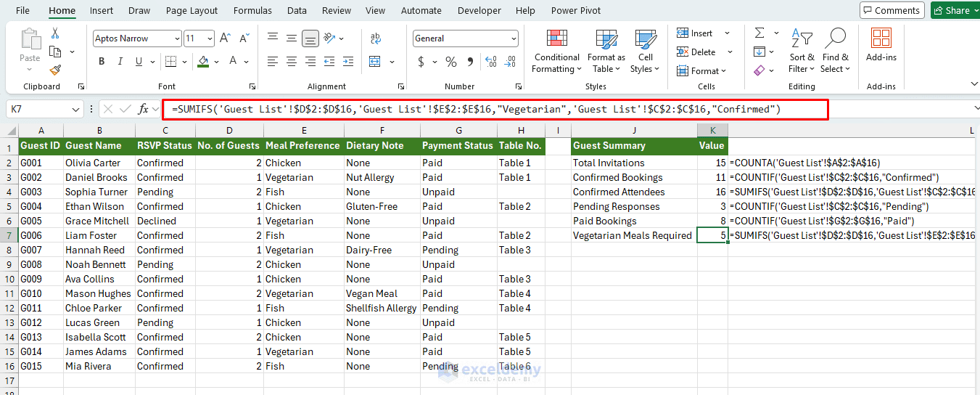Open Find & Select dropdown
Screen dimensions: 980x395
(x=836, y=51)
